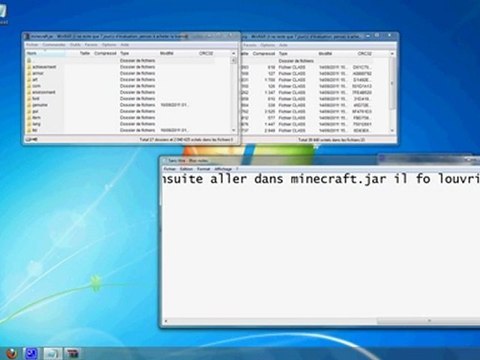This screenshot has width=480, height=360.
Task: Click scroll-up arrow in minecraft.jar file list
Action: click(x=233, y=53)
